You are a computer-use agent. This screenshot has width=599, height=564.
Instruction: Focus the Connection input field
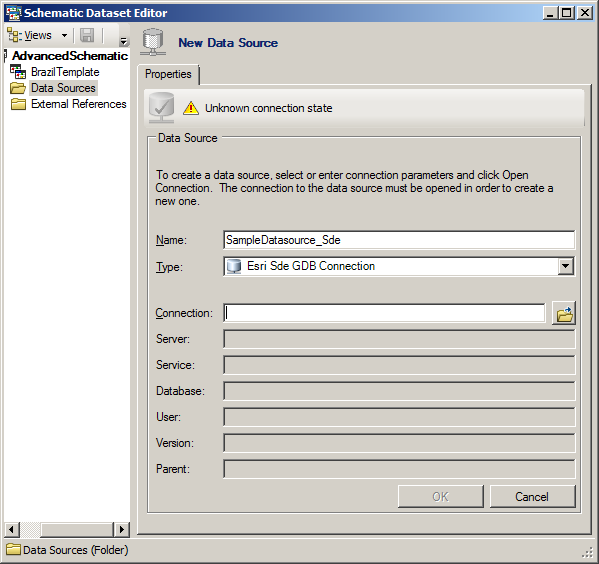tap(384, 313)
